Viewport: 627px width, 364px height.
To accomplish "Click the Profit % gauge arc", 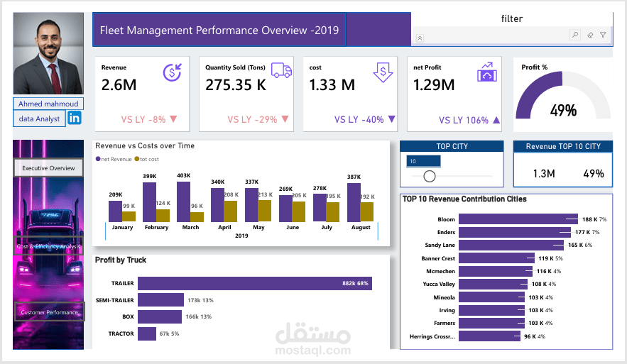I will [x=539, y=95].
